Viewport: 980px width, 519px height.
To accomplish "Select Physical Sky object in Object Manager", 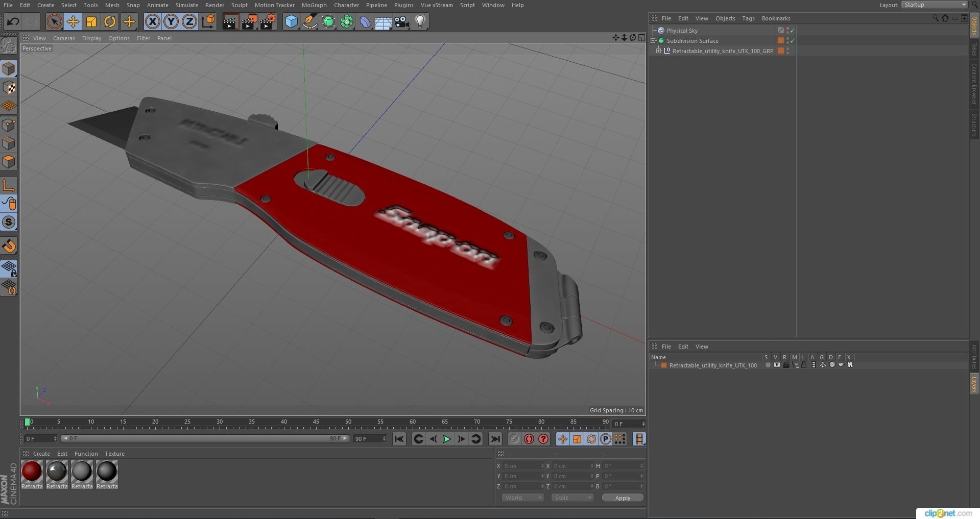I will point(682,31).
